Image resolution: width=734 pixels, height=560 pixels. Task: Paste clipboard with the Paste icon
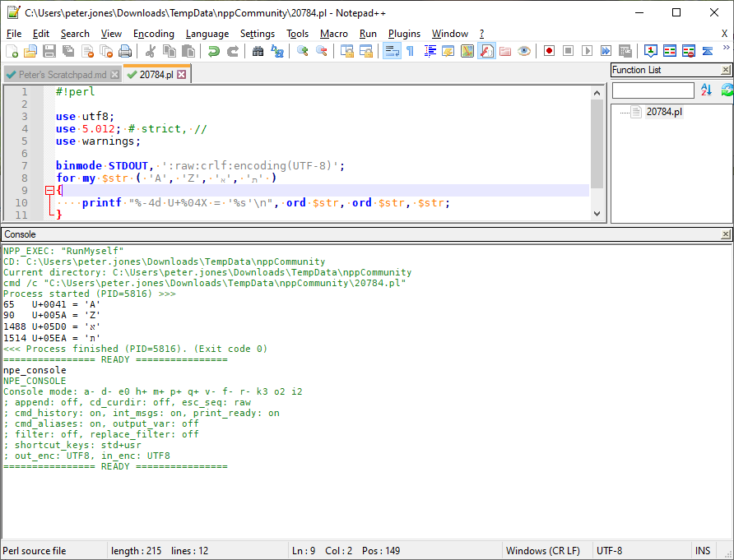click(x=188, y=51)
